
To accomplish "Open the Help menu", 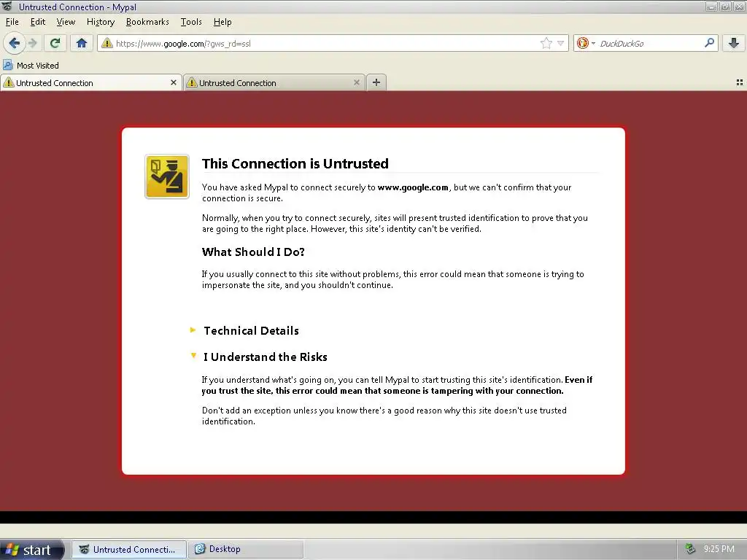I will click(222, 22).
